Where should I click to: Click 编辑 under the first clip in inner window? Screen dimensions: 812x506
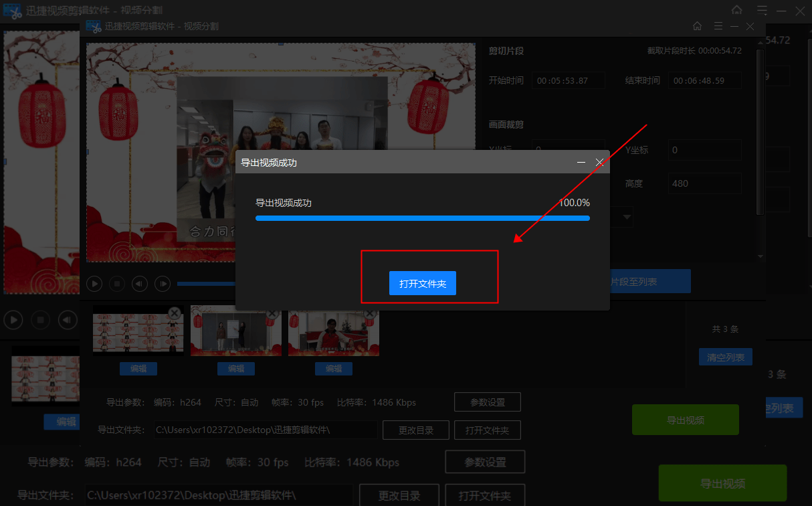click(138, 369)
